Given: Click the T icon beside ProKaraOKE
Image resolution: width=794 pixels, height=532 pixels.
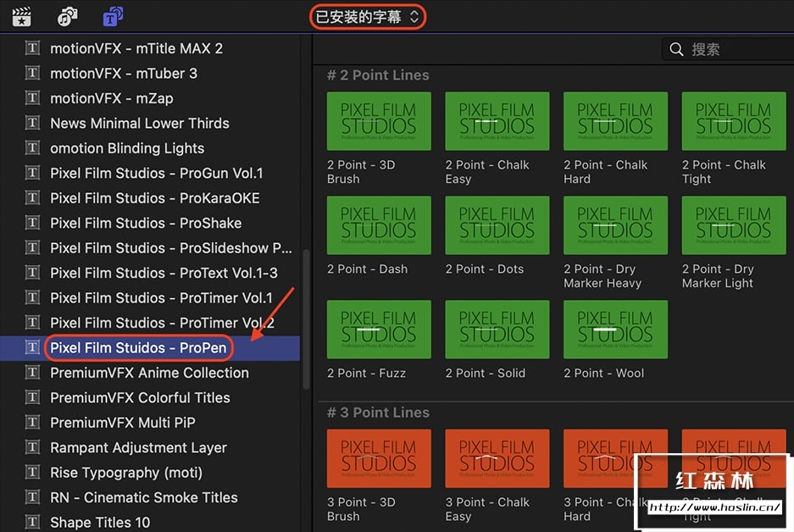Looking at the screenshot, I should 32,198.
